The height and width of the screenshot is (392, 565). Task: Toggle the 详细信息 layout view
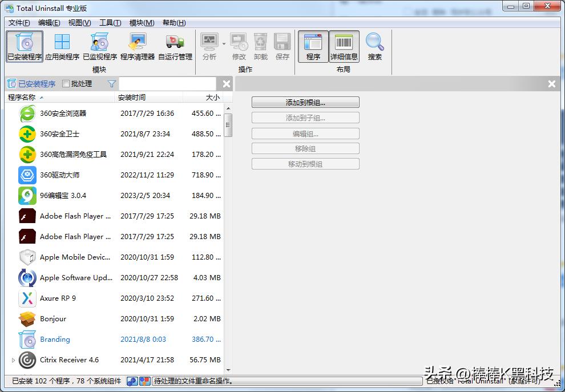[344, 47]
